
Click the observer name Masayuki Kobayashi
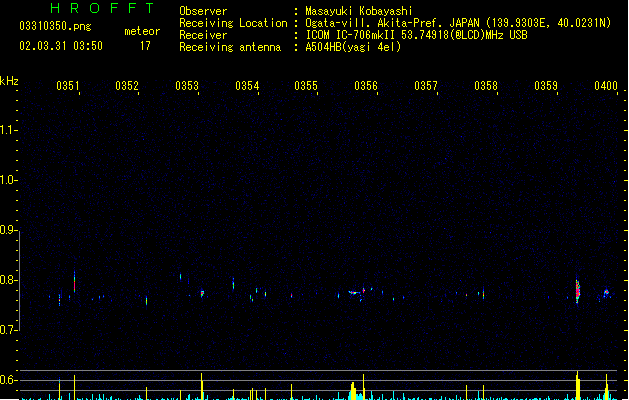(x=359, y=11)
